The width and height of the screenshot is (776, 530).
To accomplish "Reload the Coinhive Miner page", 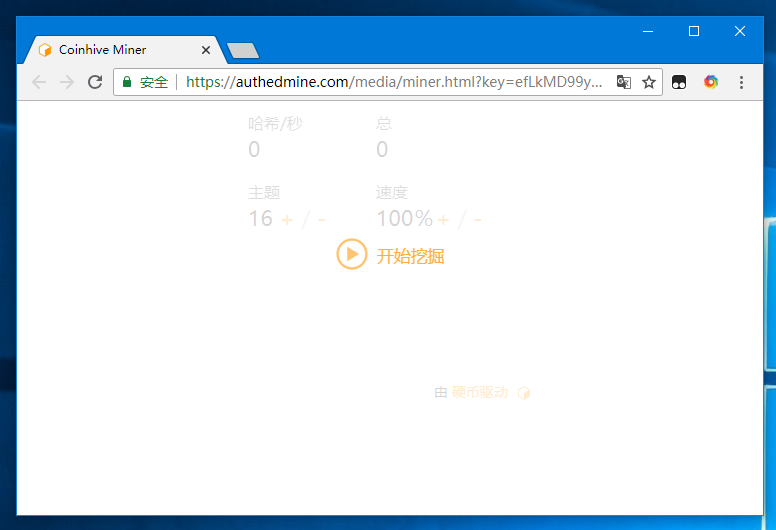I will (95, 82).
